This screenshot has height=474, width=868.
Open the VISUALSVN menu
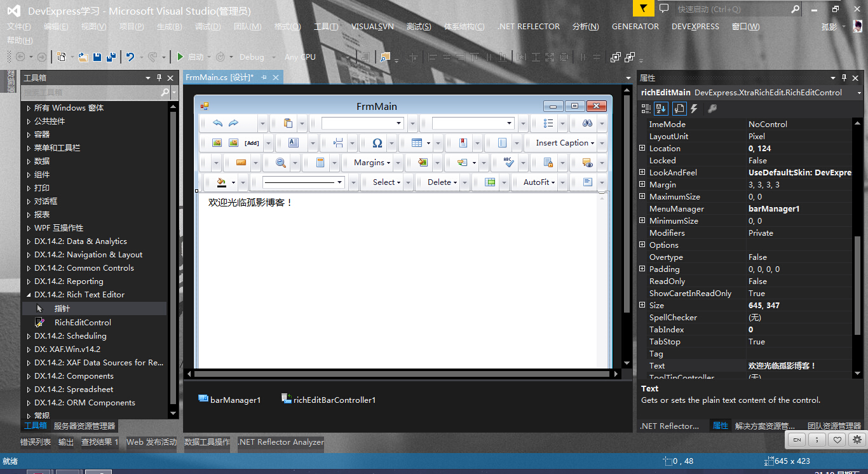click(372, 27)
